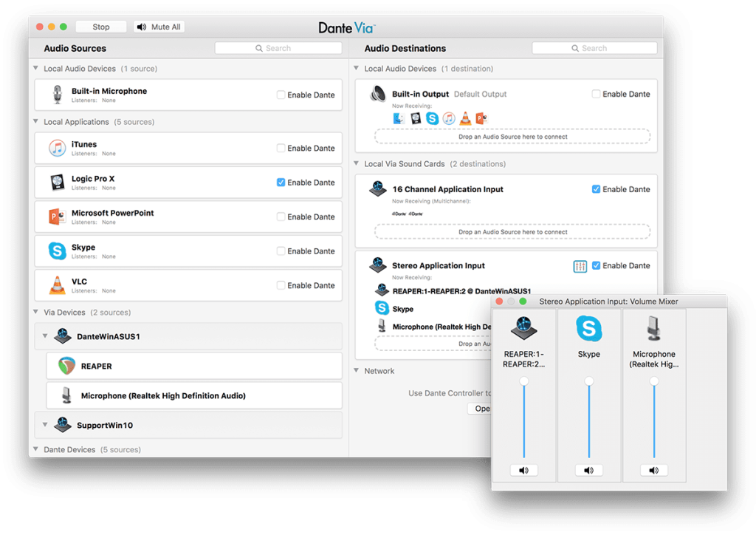Uncheck Enable Dante for Logic Pro X

tap(281, 182)
